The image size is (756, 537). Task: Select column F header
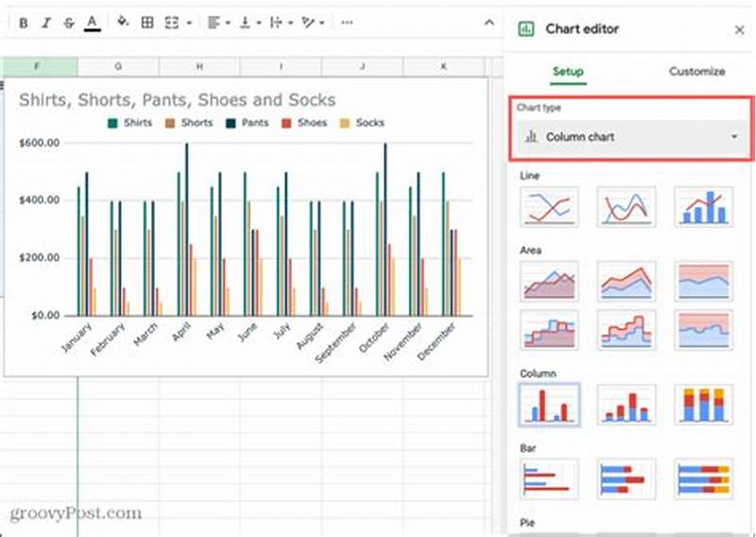[38, 67]
